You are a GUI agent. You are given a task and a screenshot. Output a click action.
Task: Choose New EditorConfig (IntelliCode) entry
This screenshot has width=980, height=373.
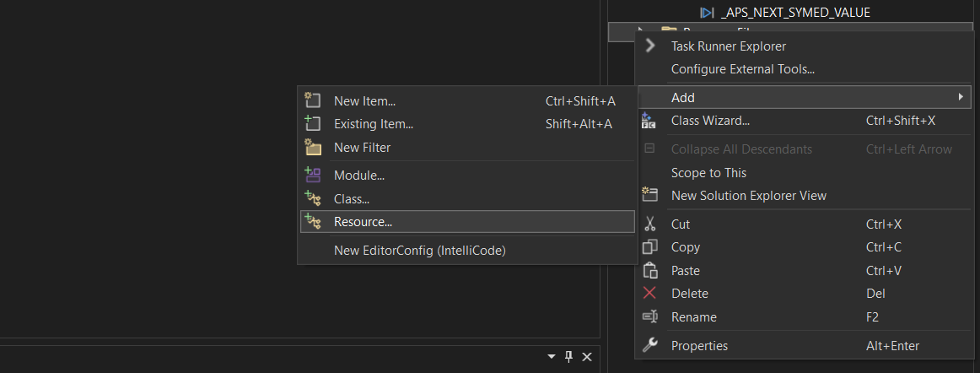click(x=419, y=251)
